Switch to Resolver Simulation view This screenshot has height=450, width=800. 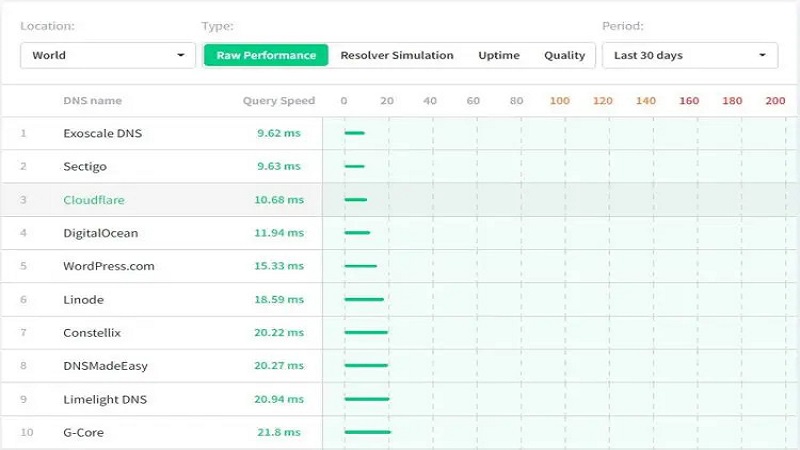[396, 56]
